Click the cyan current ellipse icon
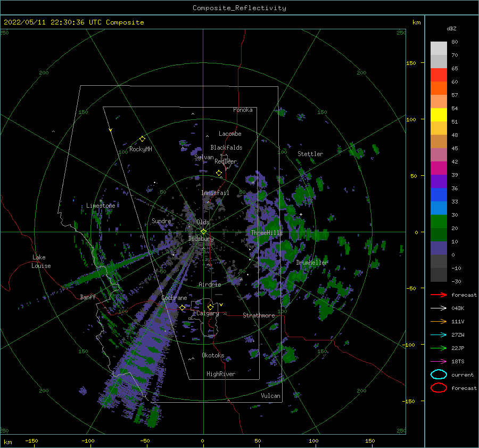The height and width of the screenshot is (448, 479). point(439,374)
